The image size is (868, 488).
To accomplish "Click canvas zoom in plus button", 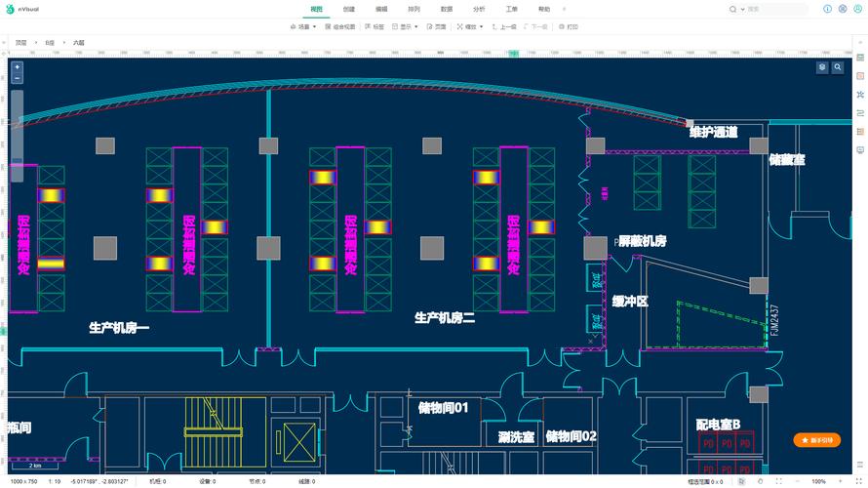I will [x=18, y=67].
